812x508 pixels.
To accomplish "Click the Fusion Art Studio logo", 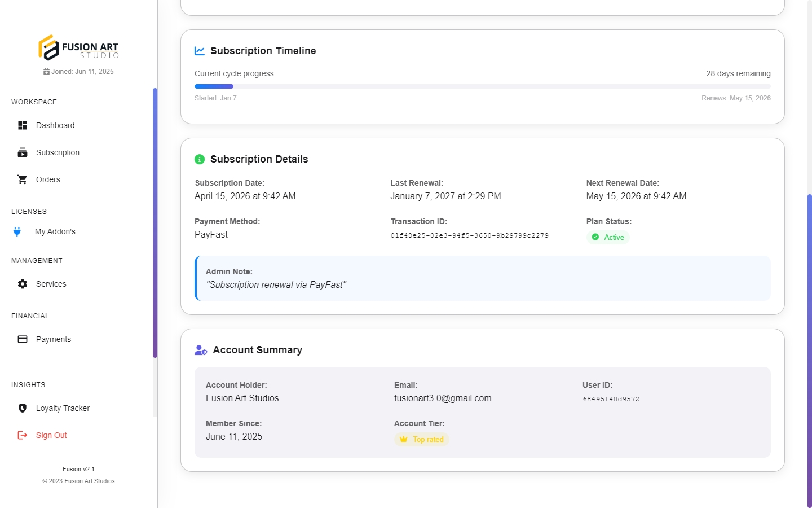I will tap(78, 48).
